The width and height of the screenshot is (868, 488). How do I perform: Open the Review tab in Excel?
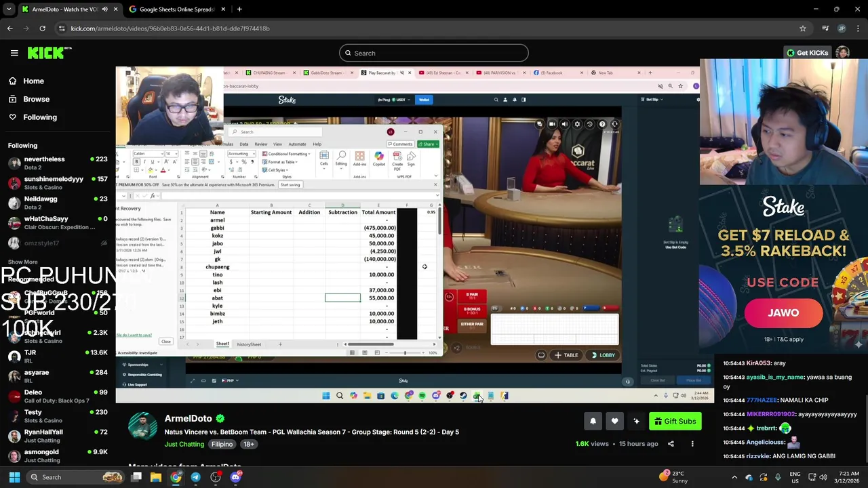coord(260,144)
